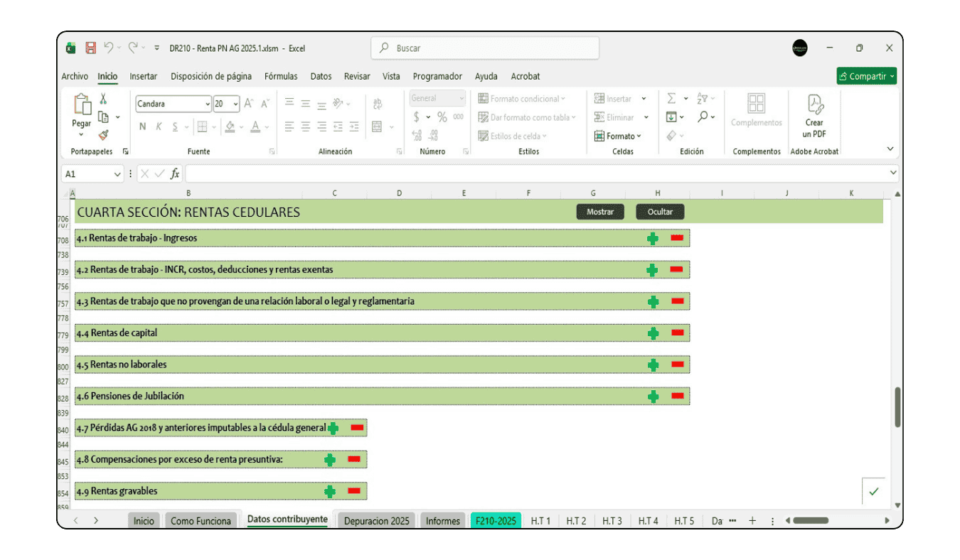Screen dimensions: 960x560
Task: Click the Save icon in title bar
Action: click(90, 48)
